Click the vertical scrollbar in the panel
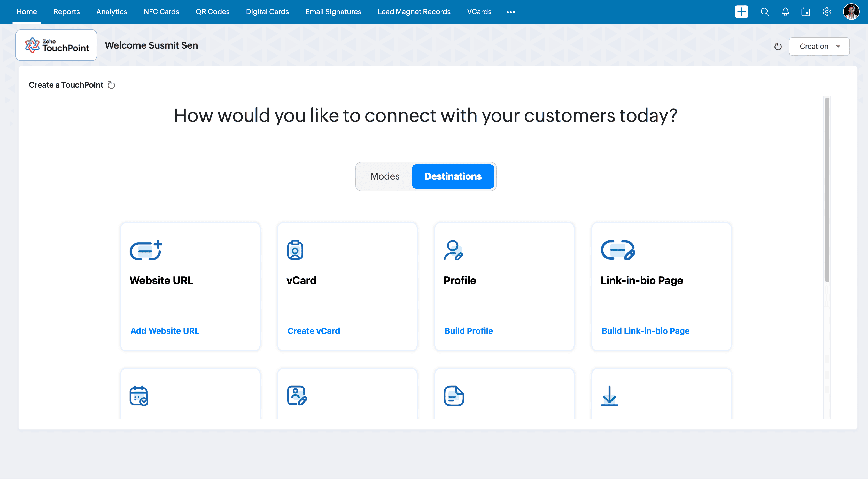Image resolution: width=868 pixels, height=479 pixels. pos(827,190)
